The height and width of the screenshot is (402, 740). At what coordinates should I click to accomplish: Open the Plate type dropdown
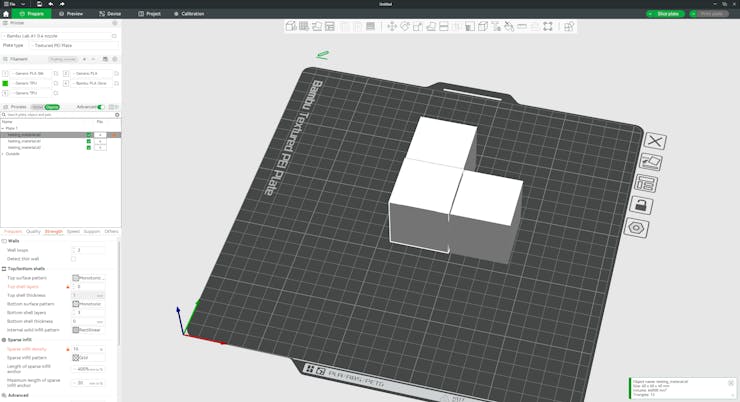click(74, 45)
